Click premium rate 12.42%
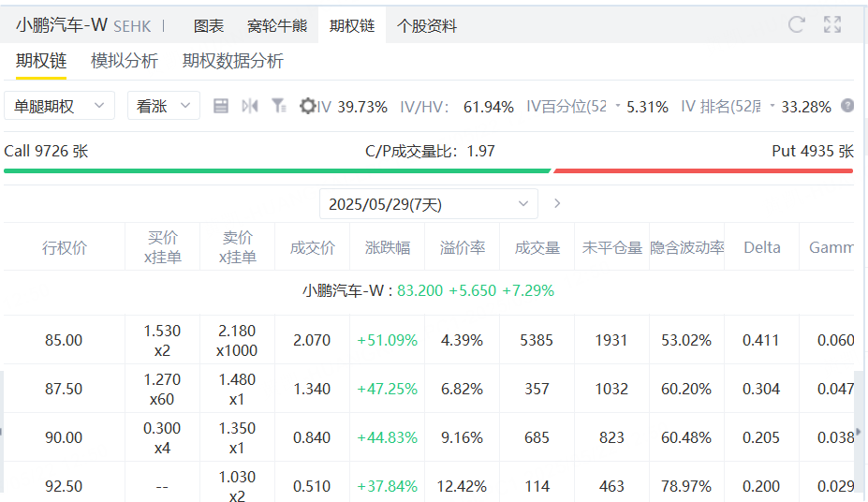Image resolution: width=868 pixels, height=502 pixels. pyautogui.click(x=462, y=486)
